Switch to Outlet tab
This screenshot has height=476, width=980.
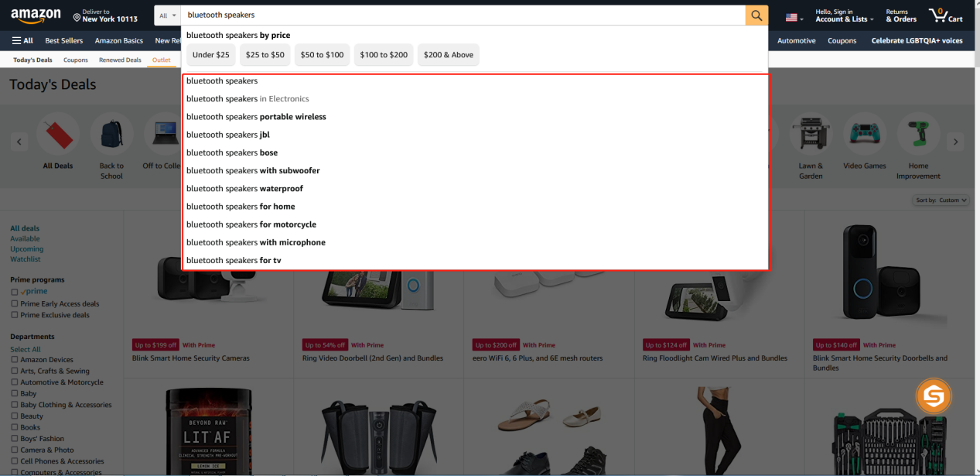coord(162,60)
